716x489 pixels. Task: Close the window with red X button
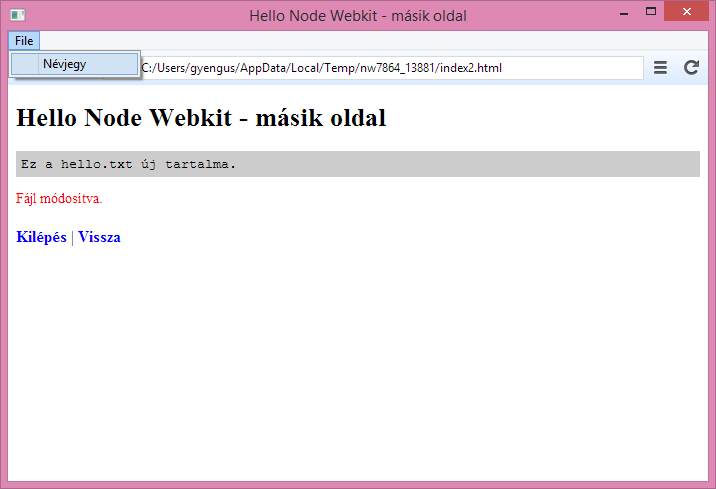pos(686,13)
